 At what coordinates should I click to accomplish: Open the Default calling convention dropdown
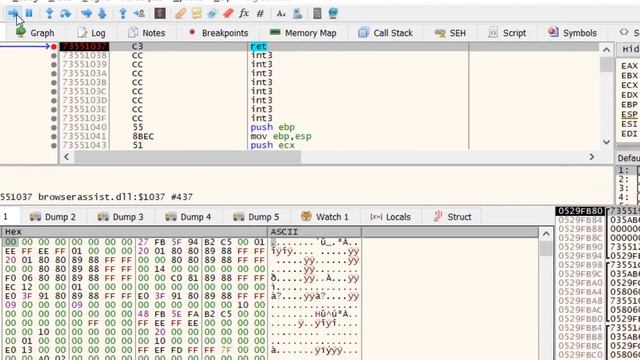[x=628, y=158]
